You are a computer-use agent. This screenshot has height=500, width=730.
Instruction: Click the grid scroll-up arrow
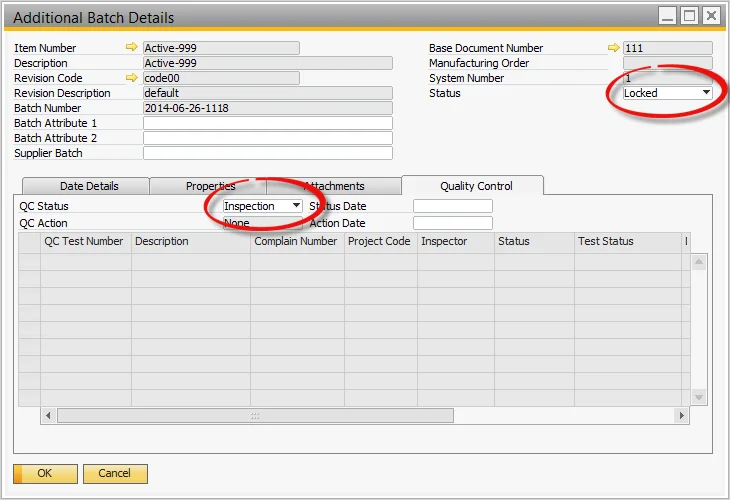[x=699, y=262]
